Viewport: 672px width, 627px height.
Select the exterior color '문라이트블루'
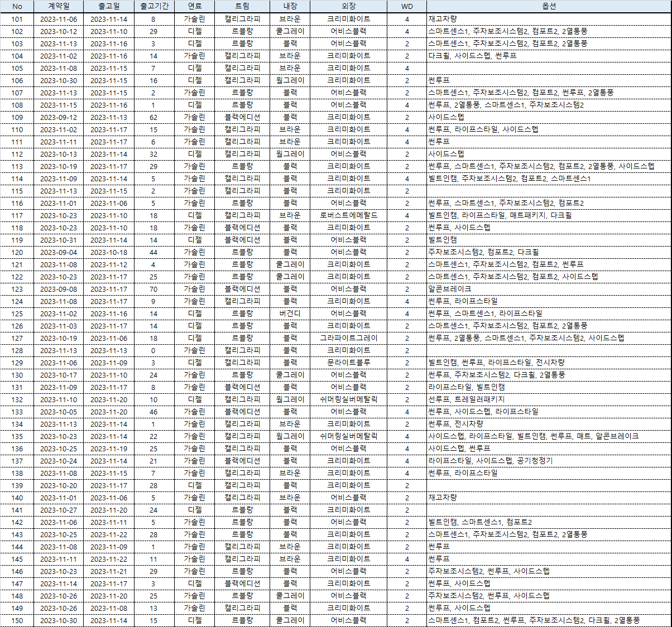click(349, 363)
